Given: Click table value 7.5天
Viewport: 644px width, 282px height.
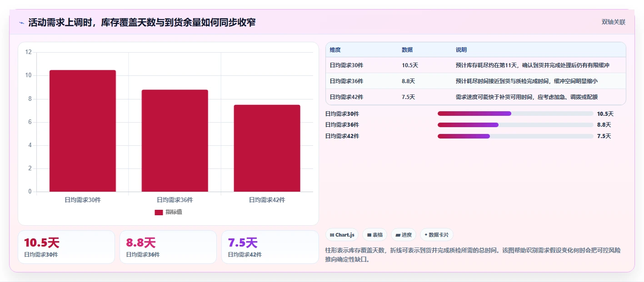Looking at the screenshot, I should pos(409,97).
